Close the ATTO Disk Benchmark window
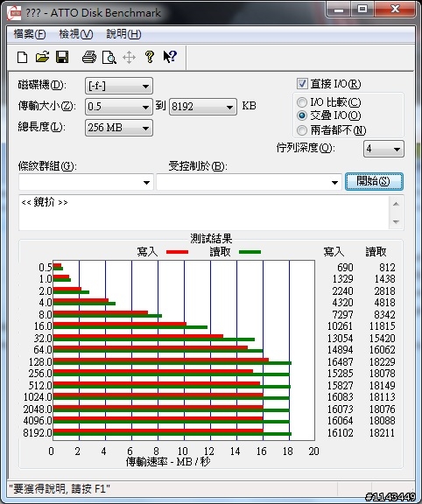This screenshot has width=422, height=504. (x=395, y=10)
